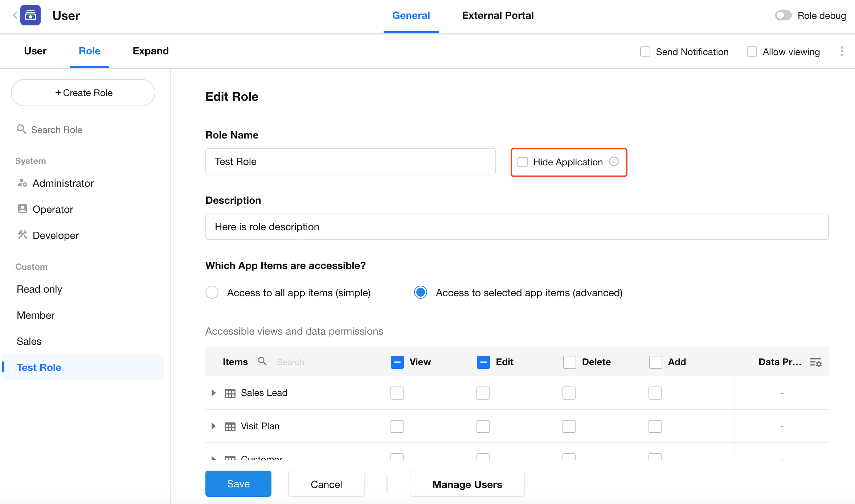Check the Hide Application checkbox
Viewport: 855px width, 504px height.
[x=523, y=162]
